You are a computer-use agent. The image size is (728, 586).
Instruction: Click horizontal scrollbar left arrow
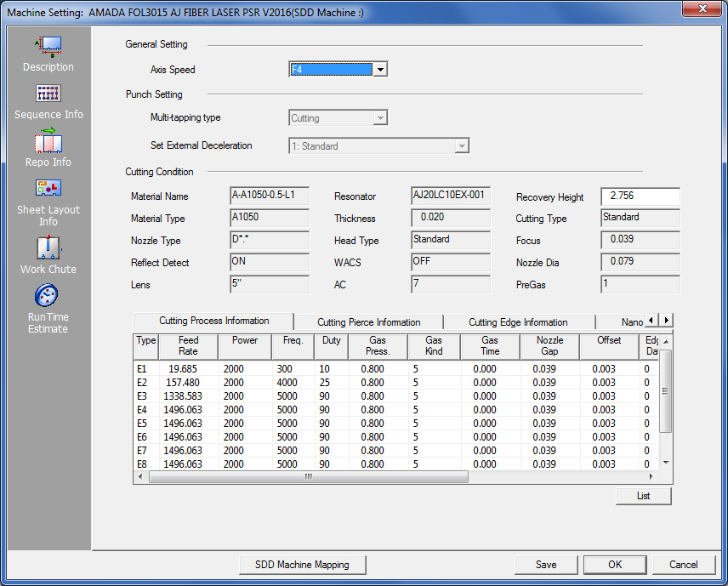[140, 476]
